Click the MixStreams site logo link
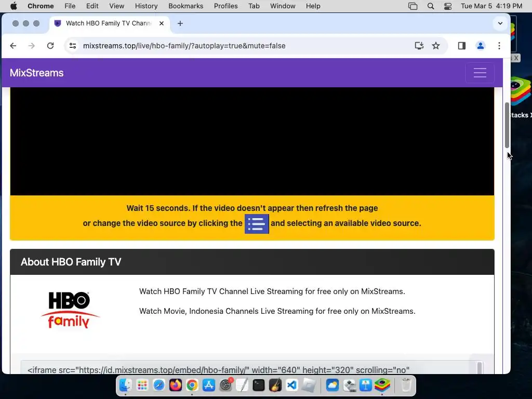Viewport: 532px width, 399px height. tap(37, 73)
